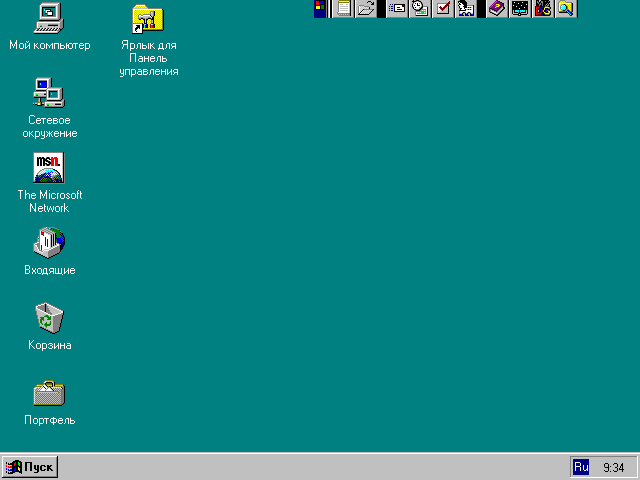Click Make an Appointment clock icon

(x=420, y=9)
